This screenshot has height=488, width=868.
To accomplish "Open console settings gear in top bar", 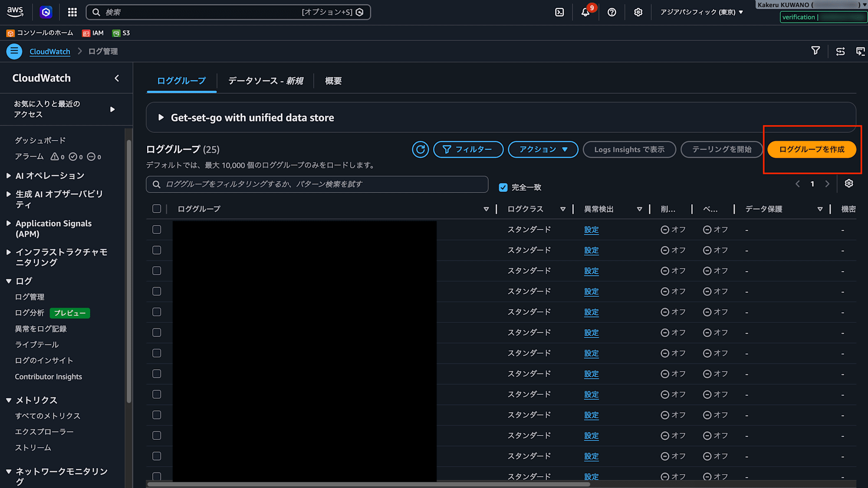I will click(x=638, y=12).
